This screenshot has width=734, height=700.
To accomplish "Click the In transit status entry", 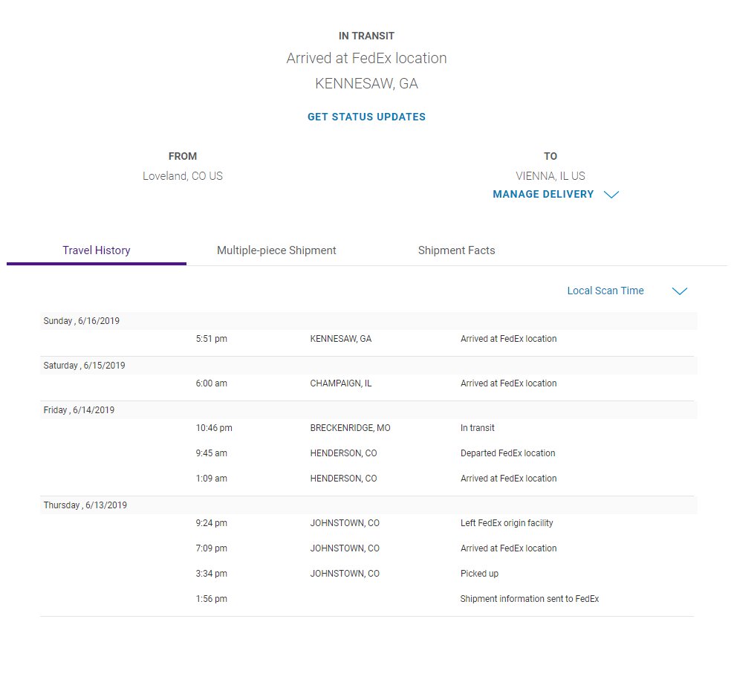I will coord(478,427).
